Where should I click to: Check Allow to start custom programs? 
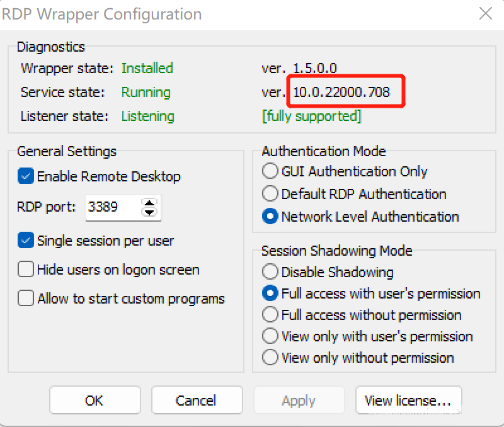(x=26, y=298)
